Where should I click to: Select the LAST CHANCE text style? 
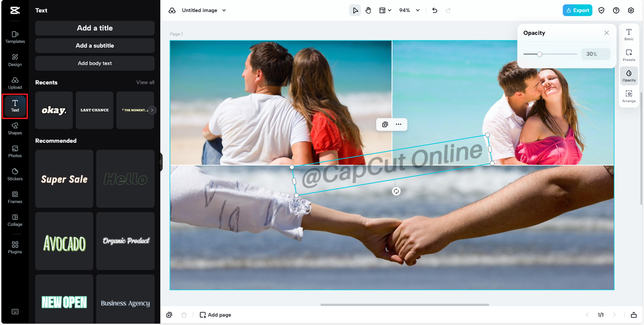point(95,110)
